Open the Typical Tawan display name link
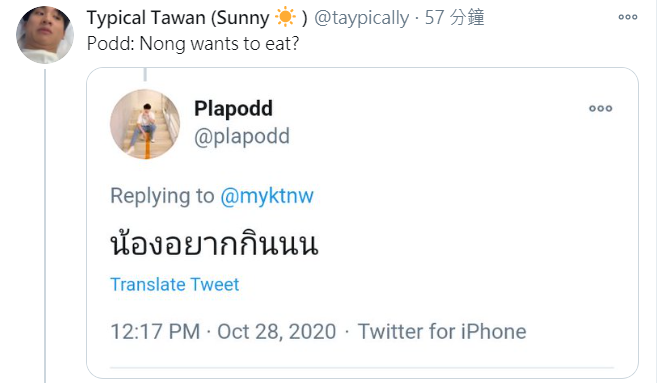 197,18
